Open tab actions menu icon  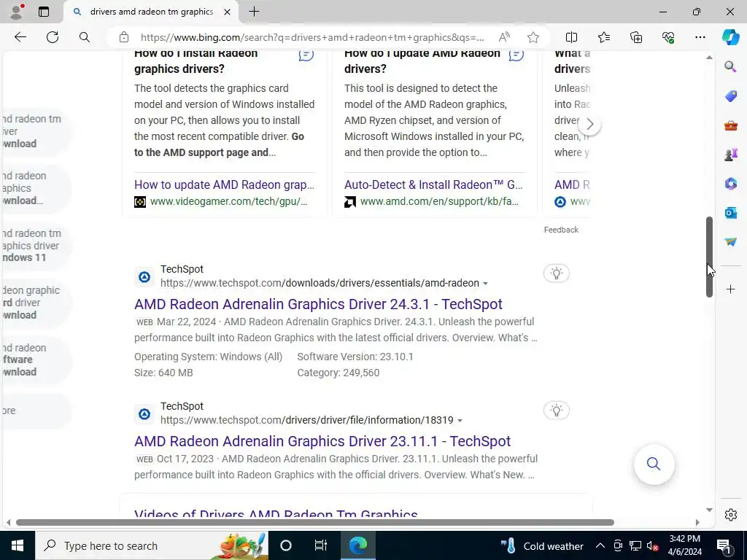[43, 12]
